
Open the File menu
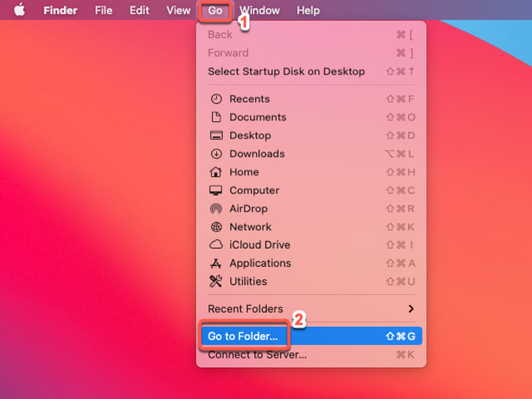tap(103, 10)
